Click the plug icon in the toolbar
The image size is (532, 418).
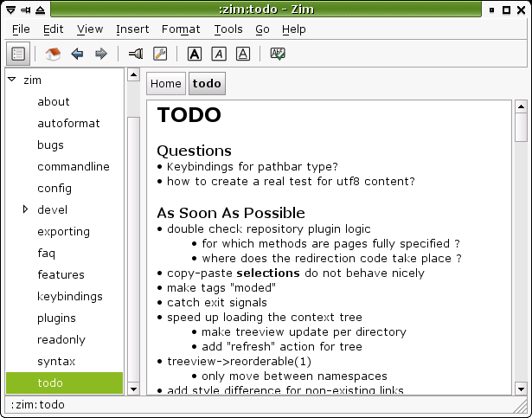point(136,54)
